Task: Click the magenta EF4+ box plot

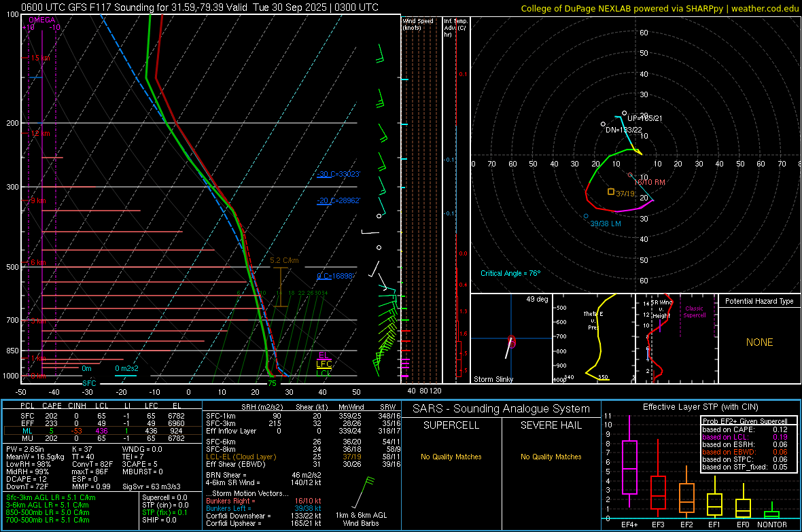Action: [629, 461]
